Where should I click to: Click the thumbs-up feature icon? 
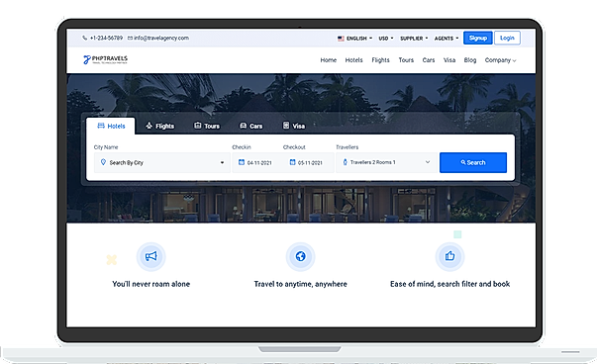pos(450,256)
